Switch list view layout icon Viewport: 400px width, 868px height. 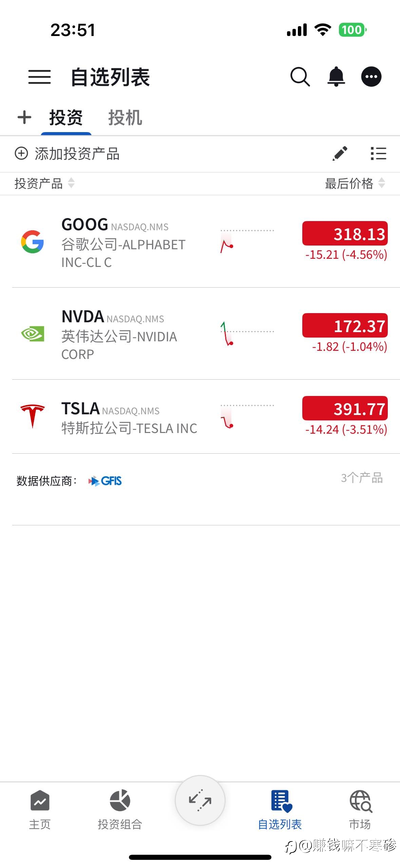[x=378, y=153]
